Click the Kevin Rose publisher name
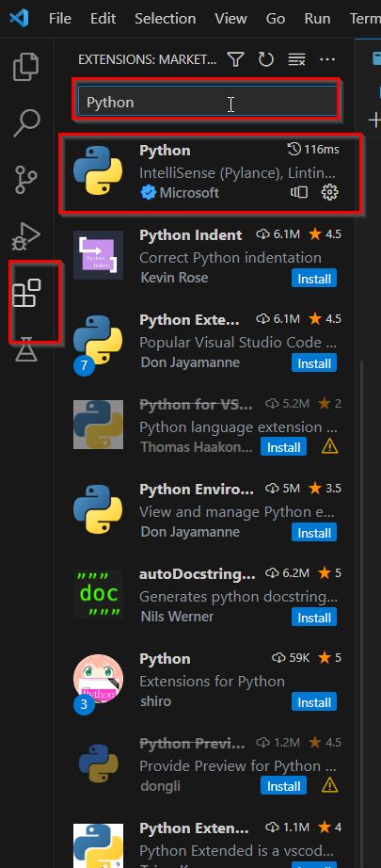 174,278
